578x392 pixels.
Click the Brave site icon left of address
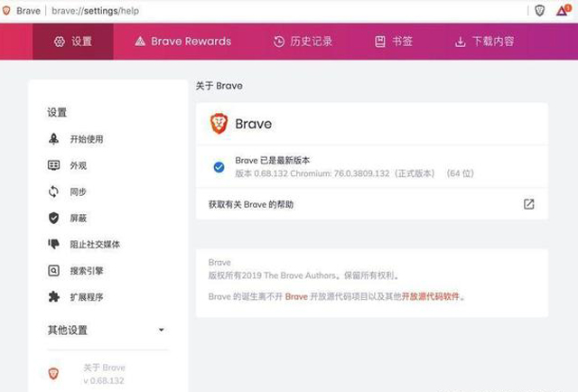(x=6, y=11)
